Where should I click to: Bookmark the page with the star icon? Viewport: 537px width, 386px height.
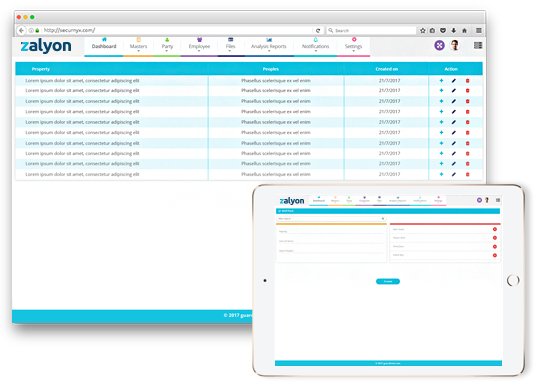click(x=423, y=30)
